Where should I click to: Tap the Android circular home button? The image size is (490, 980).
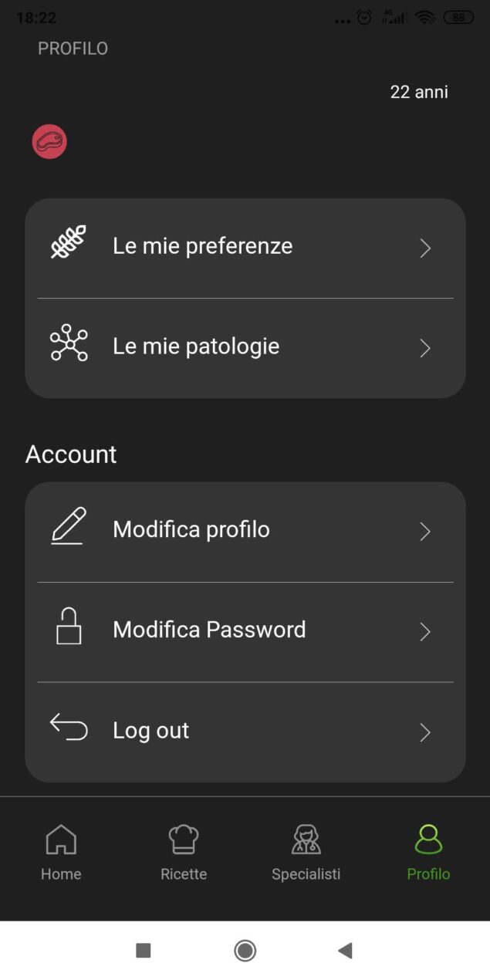[245, 951]
